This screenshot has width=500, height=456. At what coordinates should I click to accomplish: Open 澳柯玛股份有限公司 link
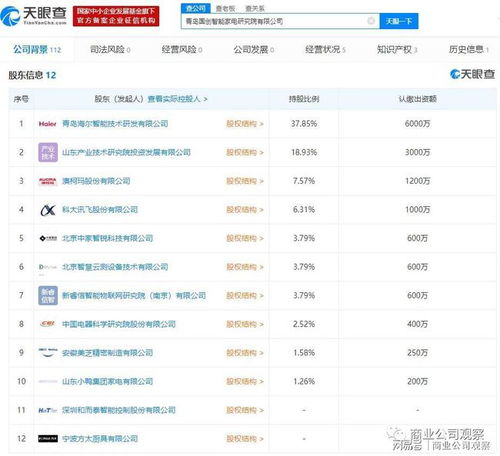[96, 181]
